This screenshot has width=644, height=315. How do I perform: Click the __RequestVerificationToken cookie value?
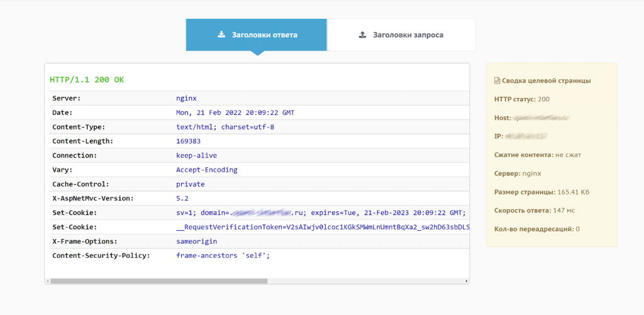(x=322, y=227)
